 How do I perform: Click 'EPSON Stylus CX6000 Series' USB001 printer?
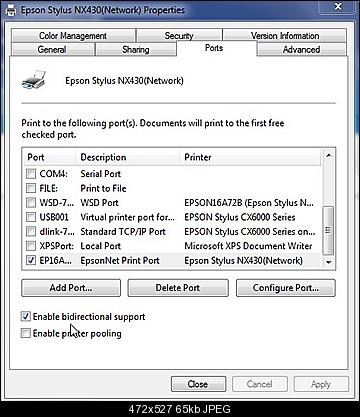(x=240, y=217)
